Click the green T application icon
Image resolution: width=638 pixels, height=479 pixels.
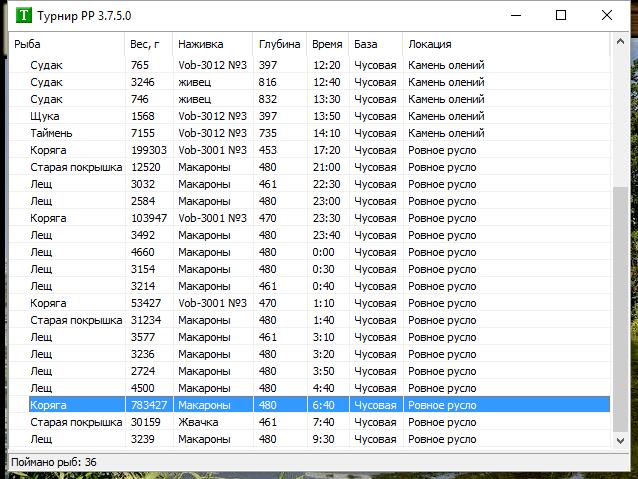point(24,15)
